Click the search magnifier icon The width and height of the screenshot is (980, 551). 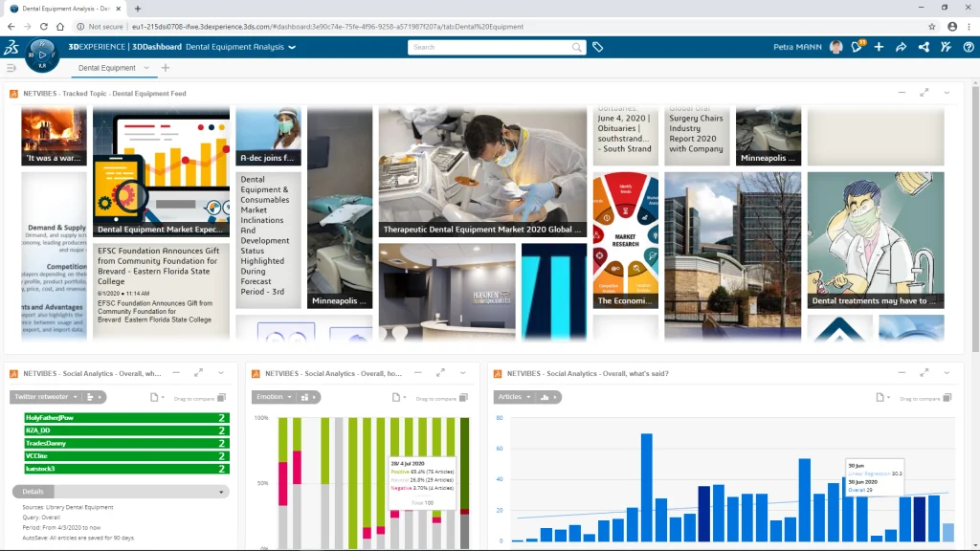coord(576,48)
